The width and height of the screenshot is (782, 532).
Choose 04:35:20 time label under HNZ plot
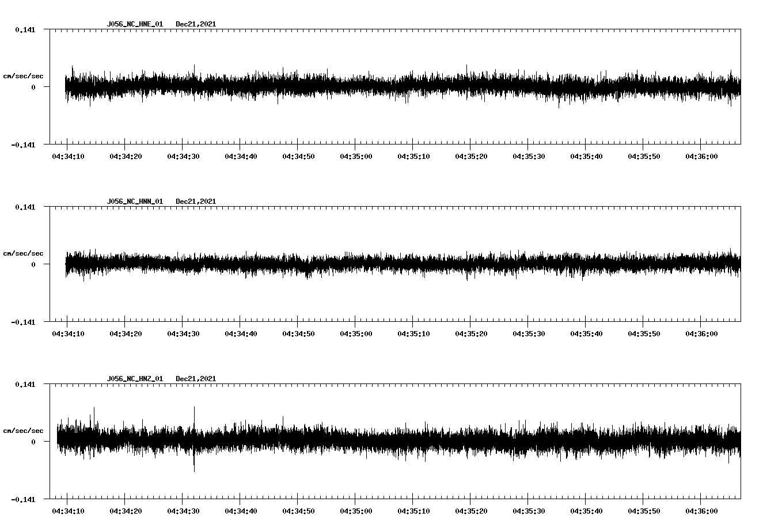point(471,511)
